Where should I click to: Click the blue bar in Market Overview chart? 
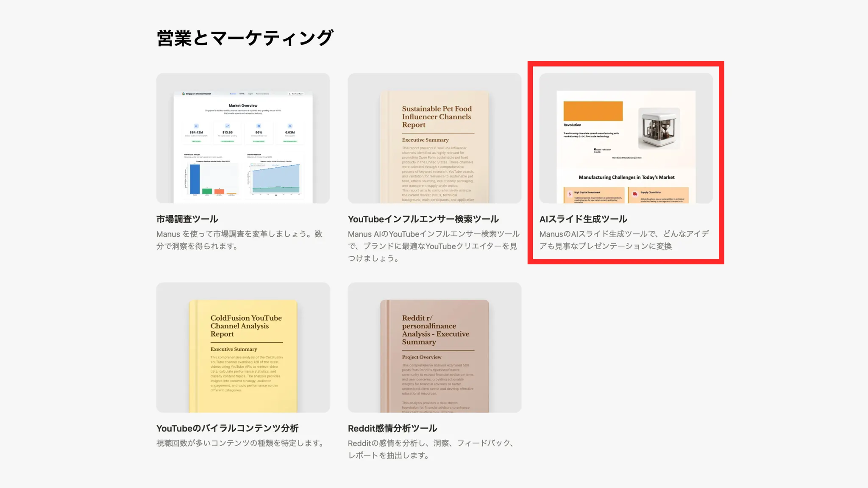[195, 179]
